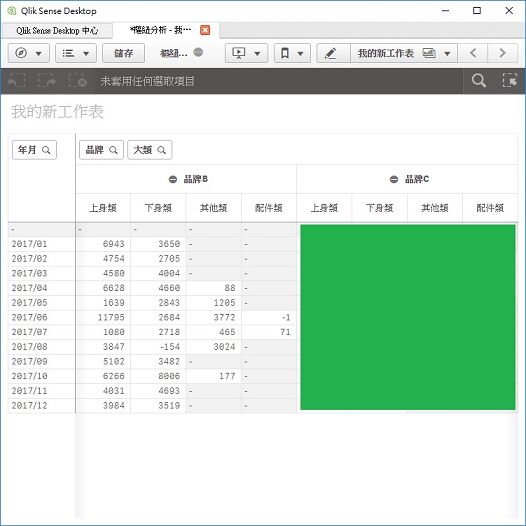Collapse the 品牌B column group
The image size is (526, 526).
click(x=173, y=179)
